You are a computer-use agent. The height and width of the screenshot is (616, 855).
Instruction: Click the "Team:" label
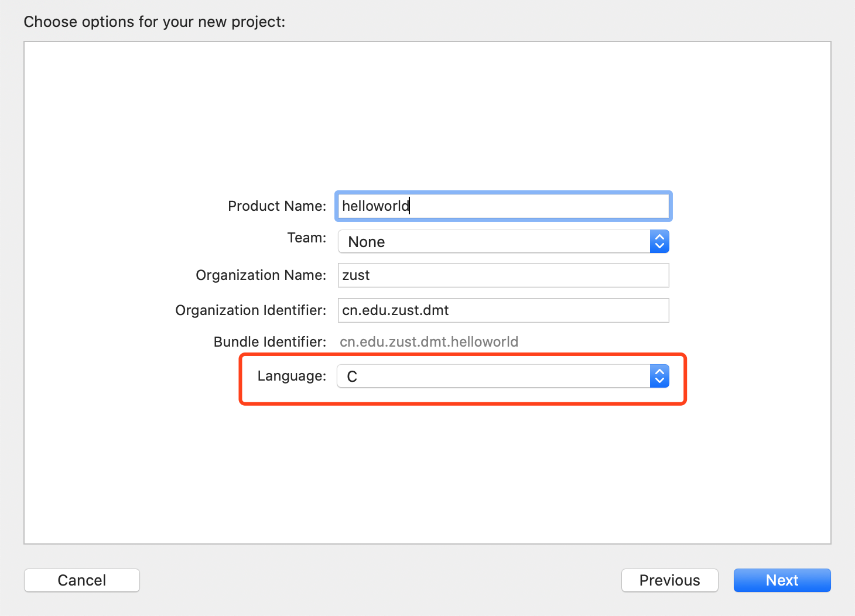pos(306,238)
